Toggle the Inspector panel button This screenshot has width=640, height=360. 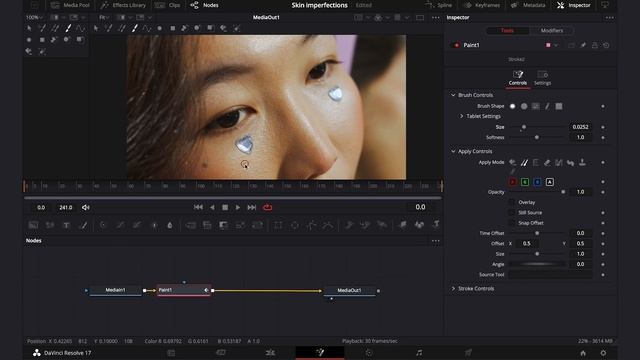[x=574, y=5]
